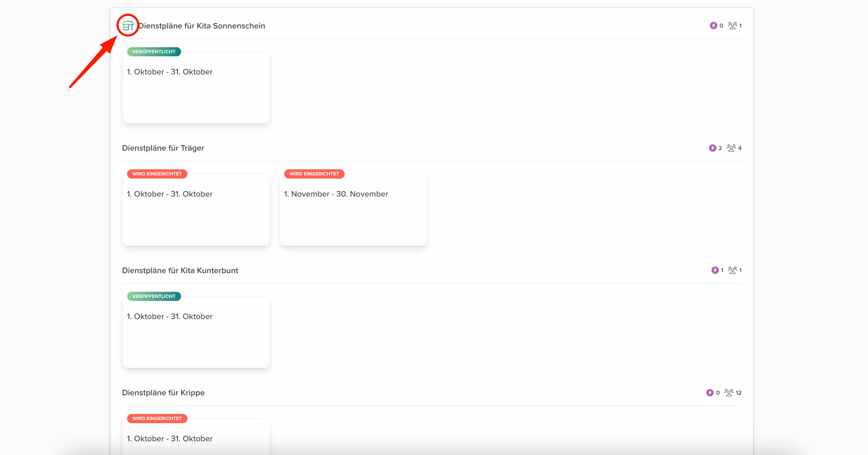Click the purple lightning icon for Krippe
Viewport: 868px width, 455px height.
pos(710,393)
